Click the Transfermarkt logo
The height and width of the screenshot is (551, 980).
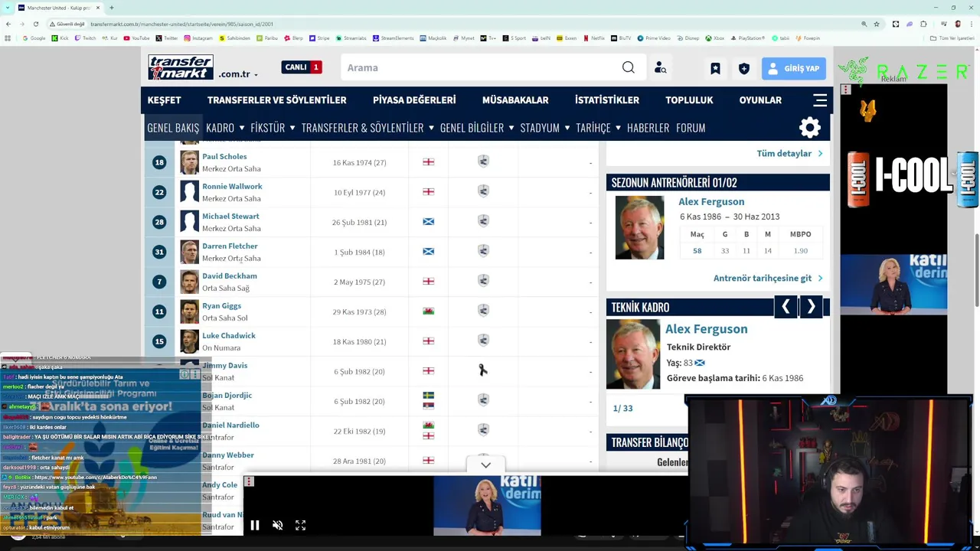coord(181,67)
